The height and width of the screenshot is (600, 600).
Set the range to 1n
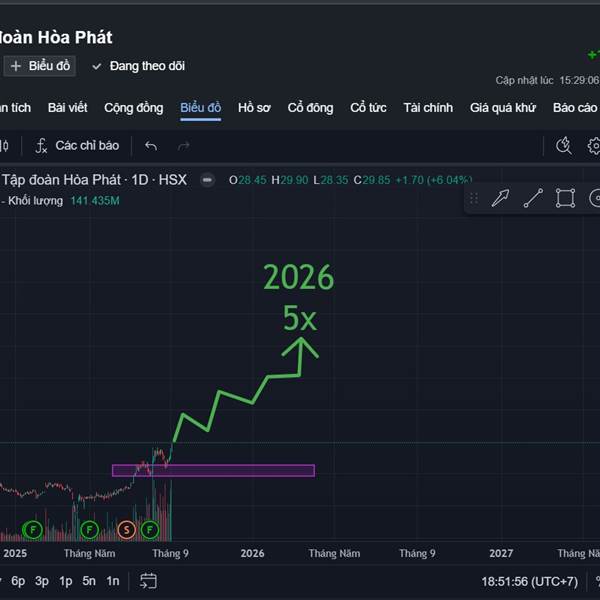[112, 581]
